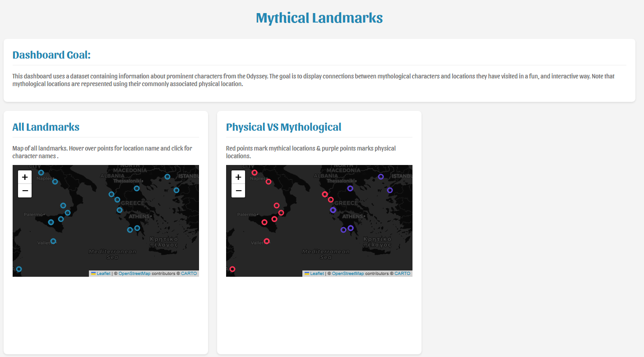This screenshot has width=644, height=357.
Task: Pick purple marker left of the Istanbul label
Action: tap(381, 177)
